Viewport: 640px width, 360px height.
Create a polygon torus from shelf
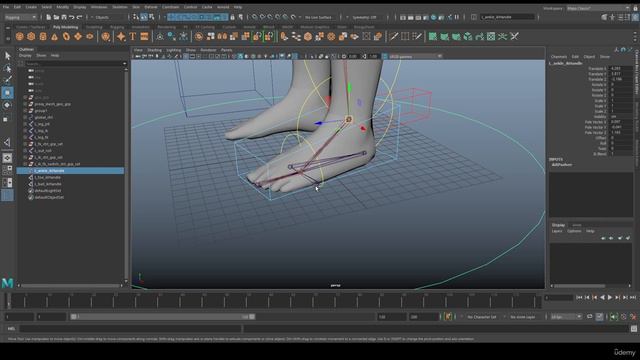pos(66,37)
